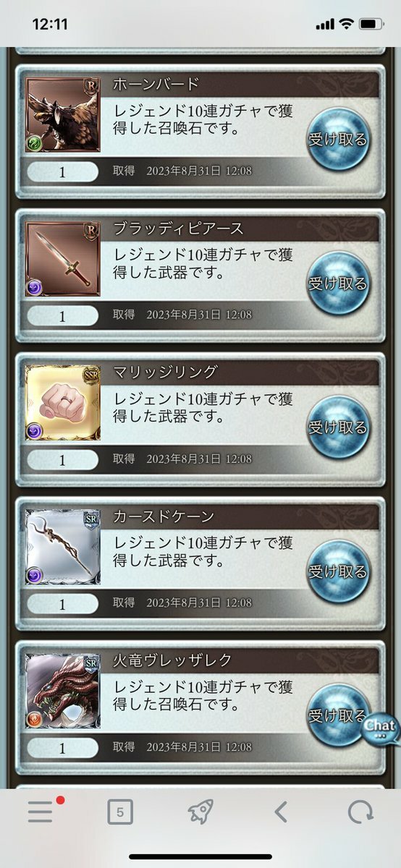Viewport: 401px width, 868px height.
Task: Open the hamburger menu with red notification dot
Action: [x=42, y=812]
